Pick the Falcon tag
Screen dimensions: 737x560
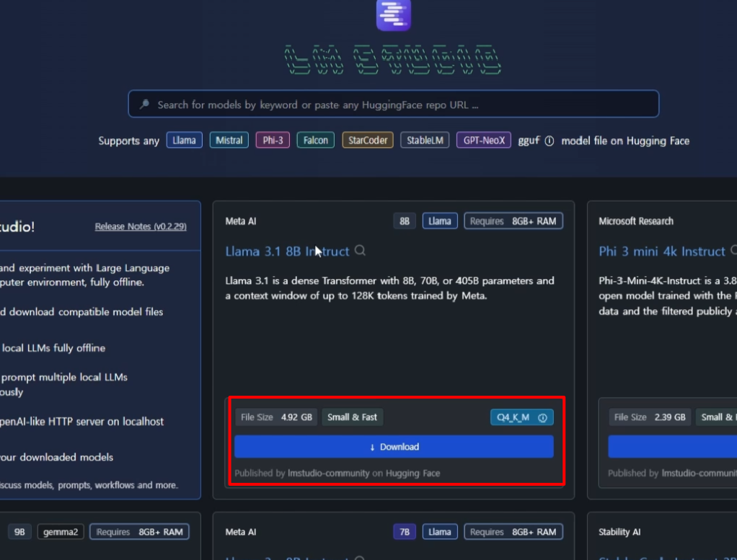[315, 140]
